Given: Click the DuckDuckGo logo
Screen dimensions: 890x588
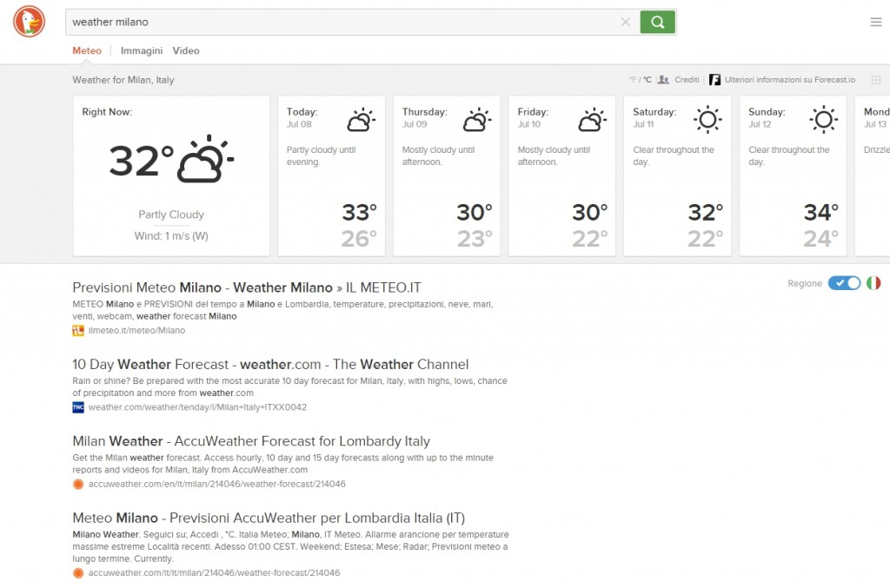Looking at the screenshot, I should (29, 22).
